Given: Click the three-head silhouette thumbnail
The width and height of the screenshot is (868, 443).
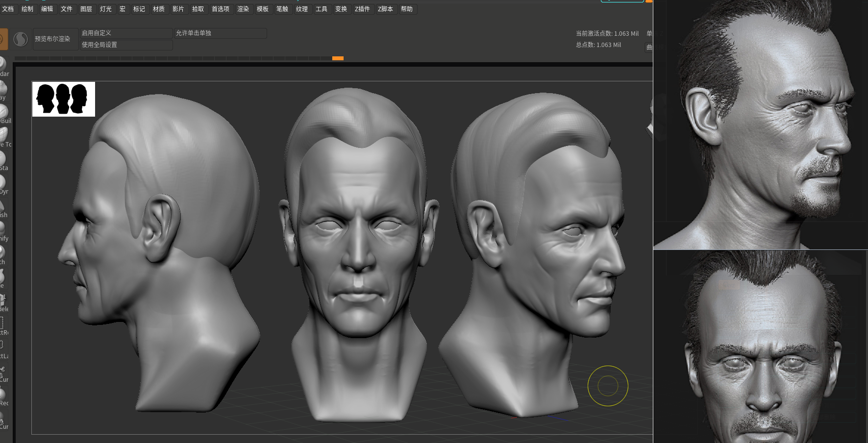Looking at the screenshot, I should pos(64,99).
